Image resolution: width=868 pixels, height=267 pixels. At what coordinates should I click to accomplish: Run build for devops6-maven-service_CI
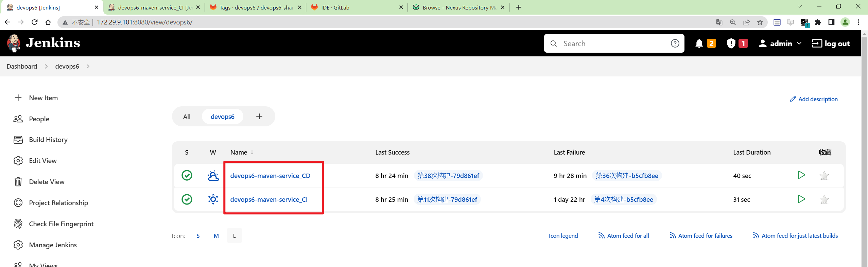801,199
